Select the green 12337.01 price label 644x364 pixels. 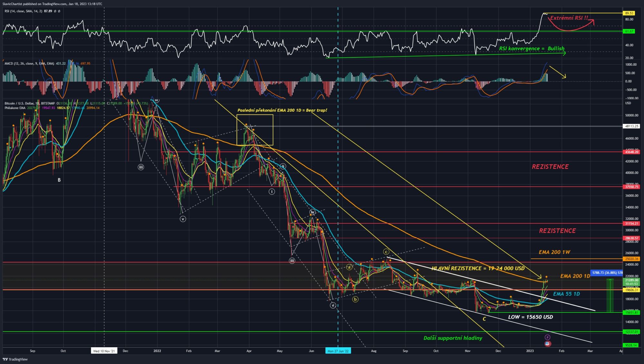click(x=631, y=331)
